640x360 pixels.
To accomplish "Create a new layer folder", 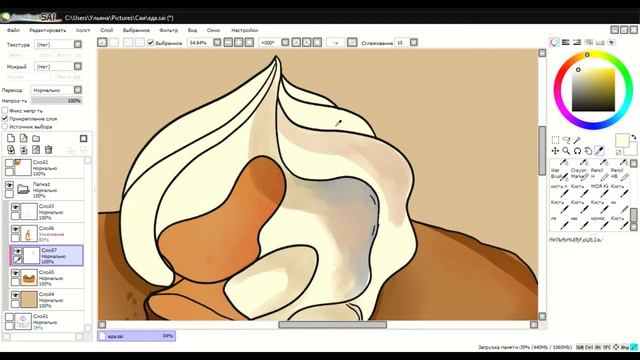I will (36, 138).
